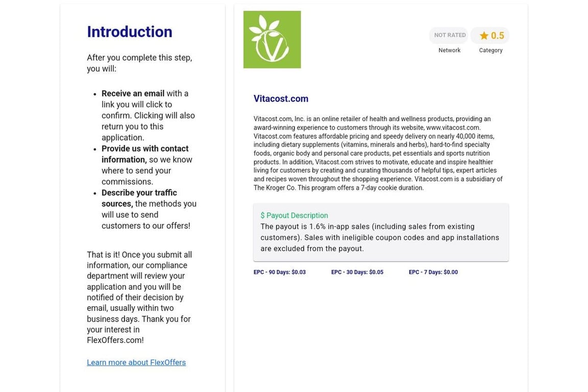Click the Vitacost green leaf logo
The width and height of the screenshot is (588, 392).
272,39
